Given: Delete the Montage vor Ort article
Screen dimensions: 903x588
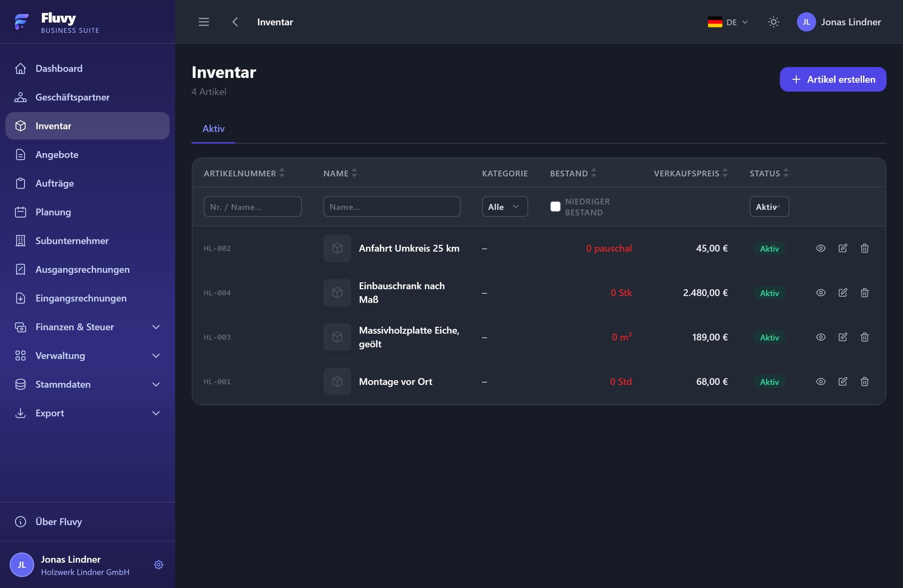Looking at the screenshot, I should 864,382.
